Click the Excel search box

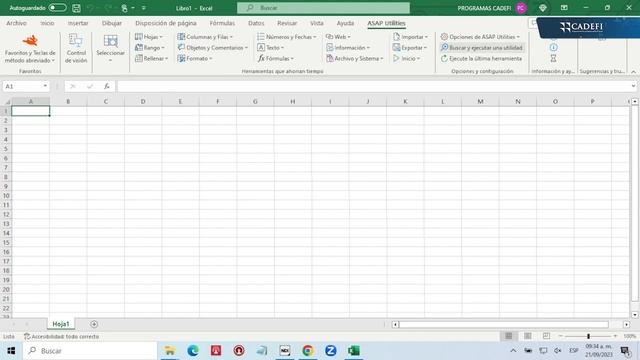pos(323,8)
